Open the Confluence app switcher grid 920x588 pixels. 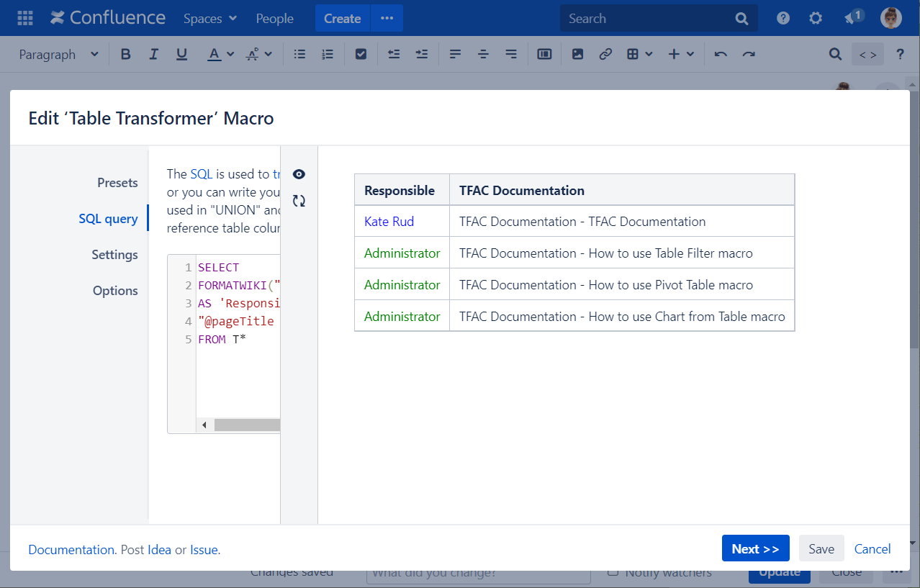click(25, 18)
